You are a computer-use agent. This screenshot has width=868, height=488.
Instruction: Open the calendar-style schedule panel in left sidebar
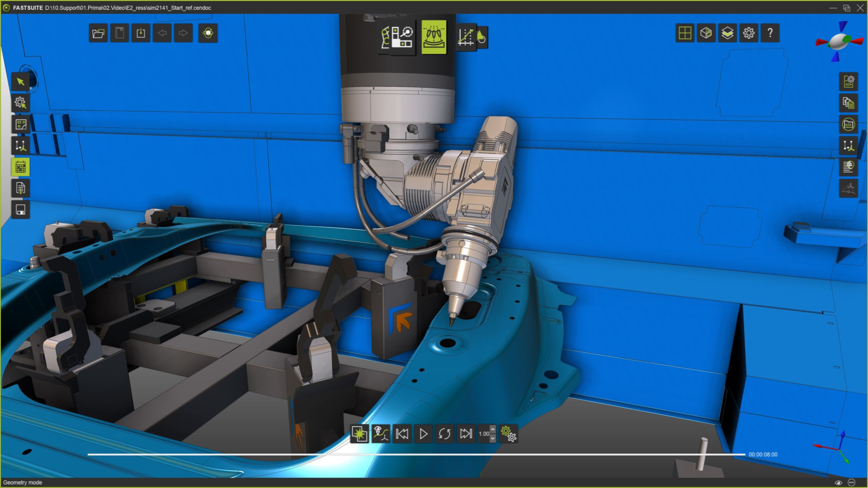(x=20, y=167)
